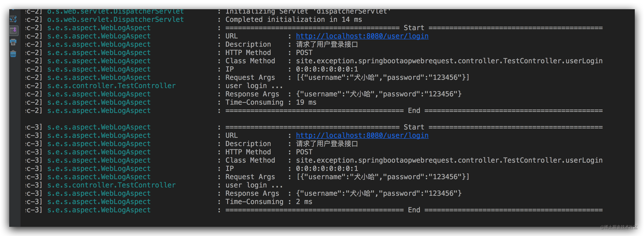The width and height of the screenshot is (644, 236).
Task: Toggle soft-wrap in console output
Action: click(13, 19)
